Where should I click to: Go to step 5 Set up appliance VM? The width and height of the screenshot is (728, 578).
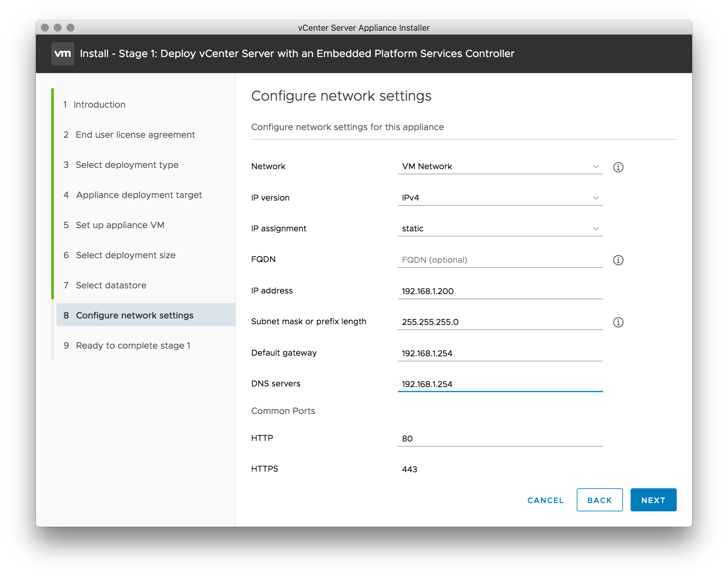pyautogui.click(x=114, y=225)
